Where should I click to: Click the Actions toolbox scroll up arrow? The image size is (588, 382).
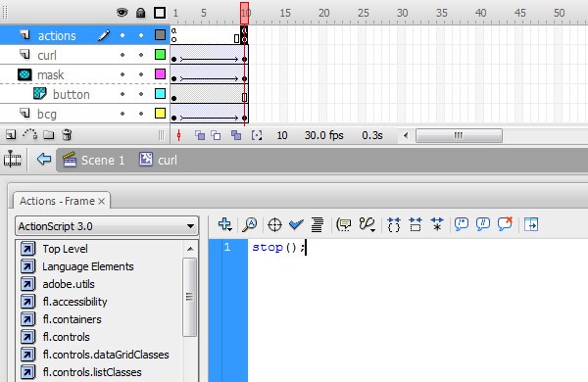[190, 249]
